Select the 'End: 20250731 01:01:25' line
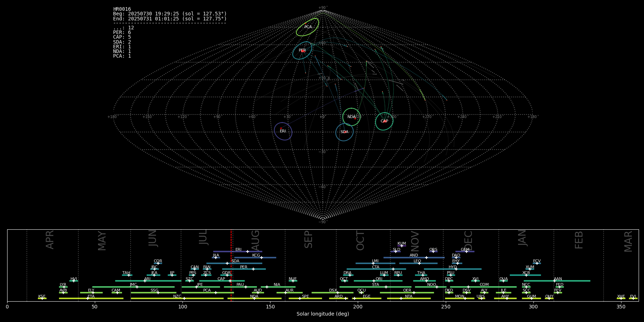644x322 pixels. 170,19
